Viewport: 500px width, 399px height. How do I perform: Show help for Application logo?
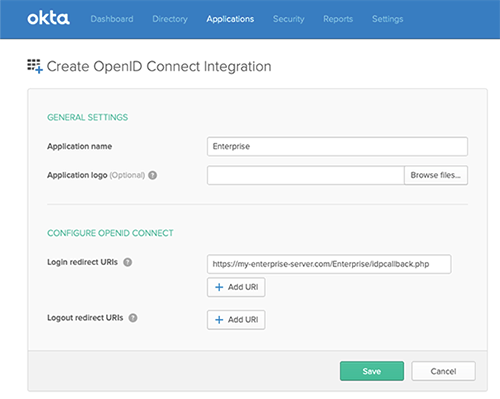[153, 175]
